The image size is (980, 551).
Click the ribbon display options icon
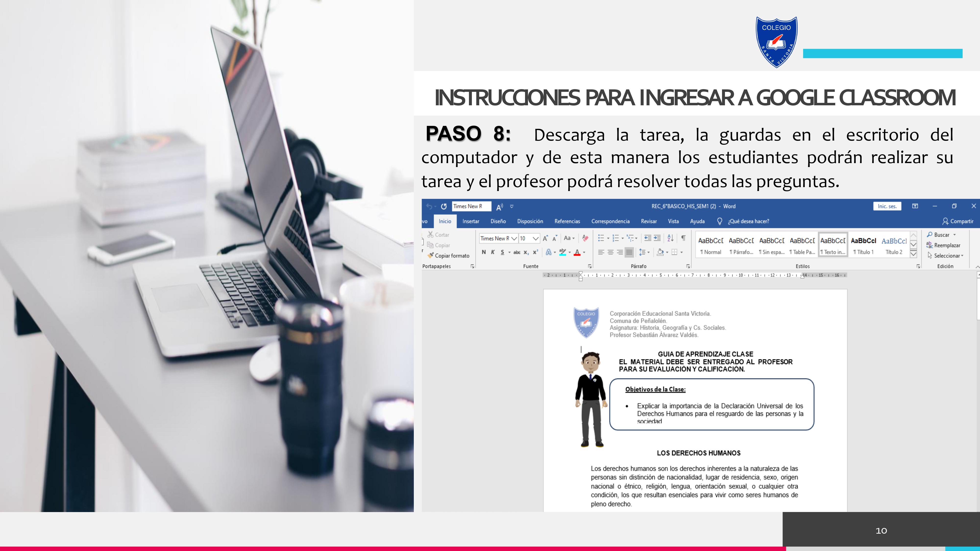pyautogui.click(x=915, y=206)
